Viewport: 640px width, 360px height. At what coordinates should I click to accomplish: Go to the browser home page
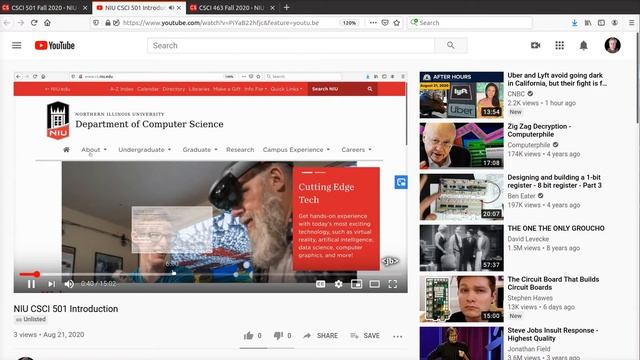coord(47,23)
